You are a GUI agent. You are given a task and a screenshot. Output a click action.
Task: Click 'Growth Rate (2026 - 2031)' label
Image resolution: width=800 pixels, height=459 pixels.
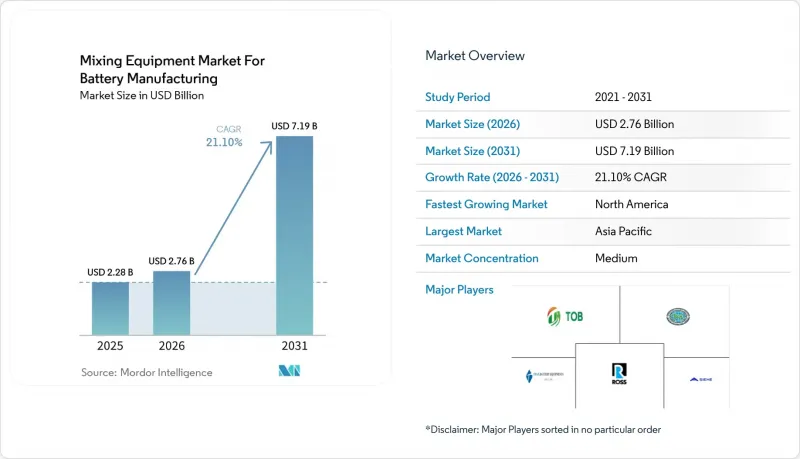[492, 177]
